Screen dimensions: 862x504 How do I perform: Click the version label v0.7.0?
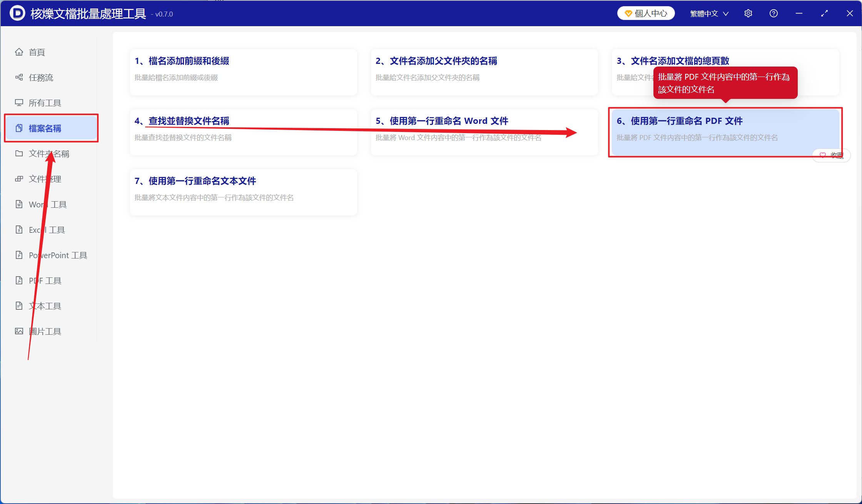tap(164, 14)
